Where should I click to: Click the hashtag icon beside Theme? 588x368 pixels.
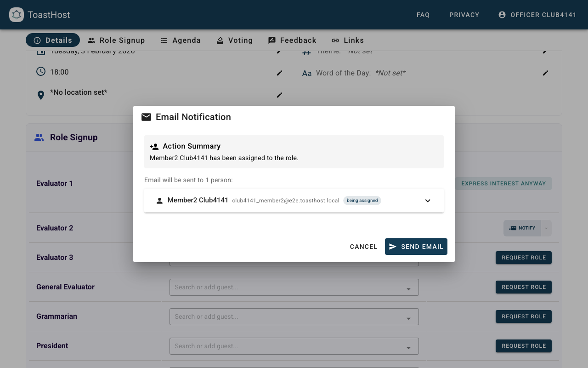click(306, 51)
